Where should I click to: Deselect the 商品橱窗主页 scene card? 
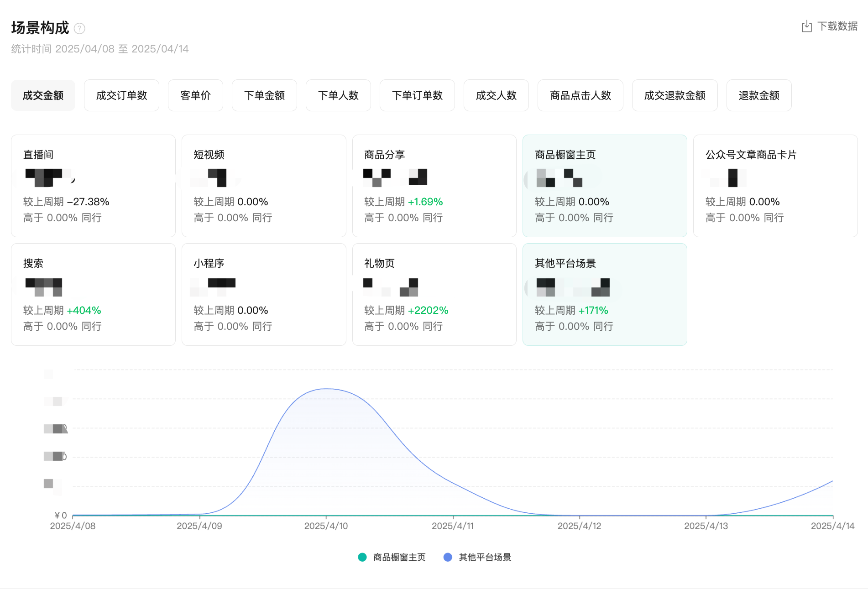click(x=605, y=186)
